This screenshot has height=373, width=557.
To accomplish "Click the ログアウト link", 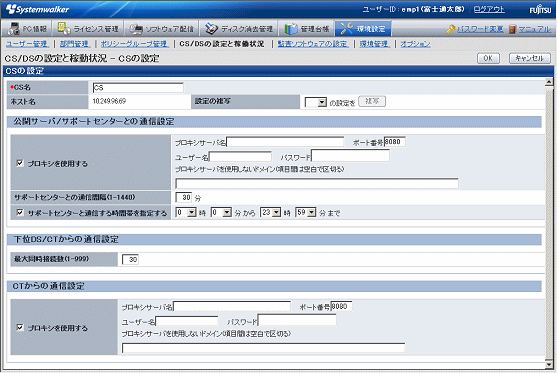I will tap(489, 9).
